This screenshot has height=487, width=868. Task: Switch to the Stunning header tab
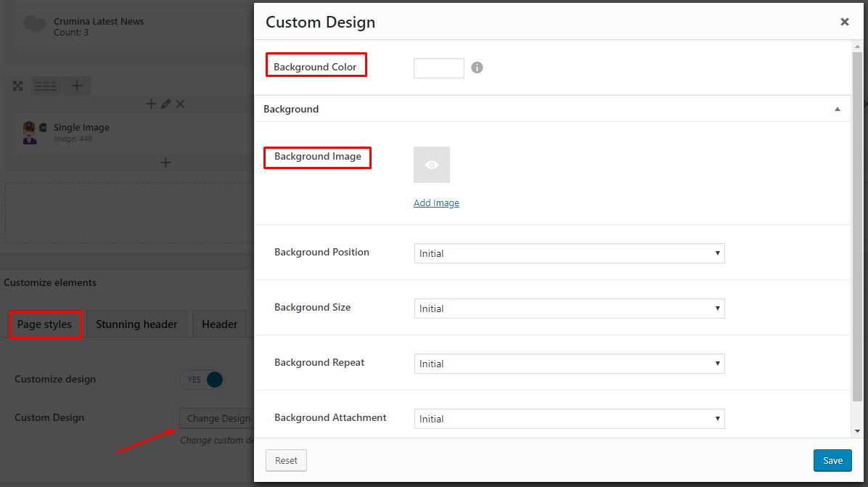(136, 324)
